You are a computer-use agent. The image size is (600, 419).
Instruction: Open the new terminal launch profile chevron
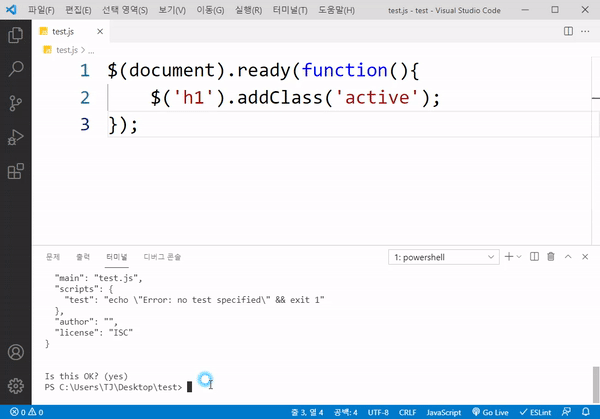click(519, 256)
